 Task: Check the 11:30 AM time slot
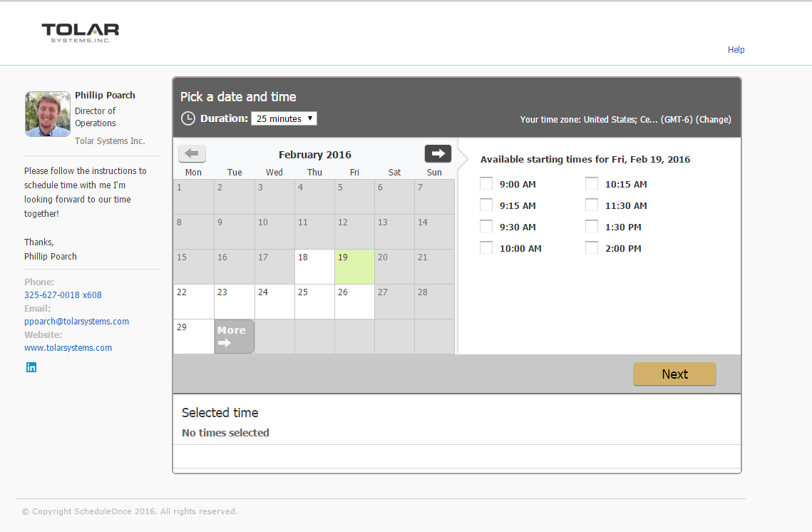pos(592,205)
